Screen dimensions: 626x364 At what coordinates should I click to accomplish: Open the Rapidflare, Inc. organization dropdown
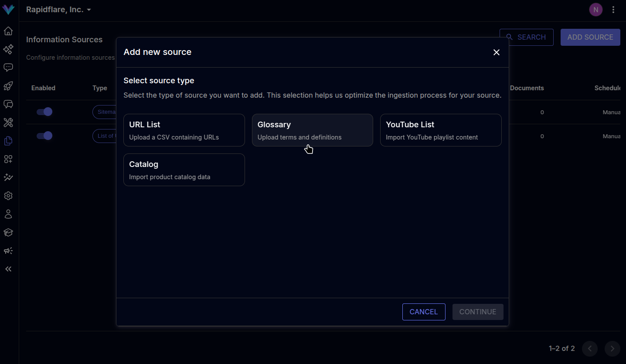(x=58, y=9)
